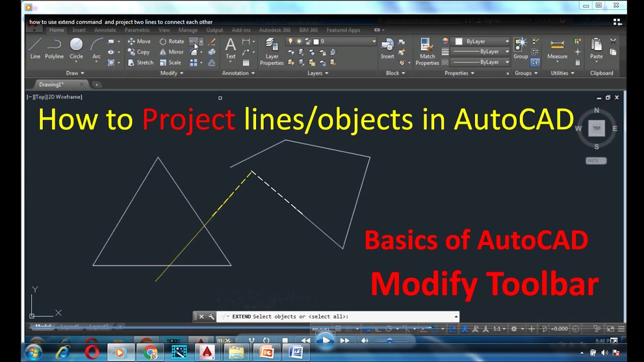The height and width of the screenshot is (362, 644).
Task: Click the Copy tool in Modify
Action: coord(138,52)
